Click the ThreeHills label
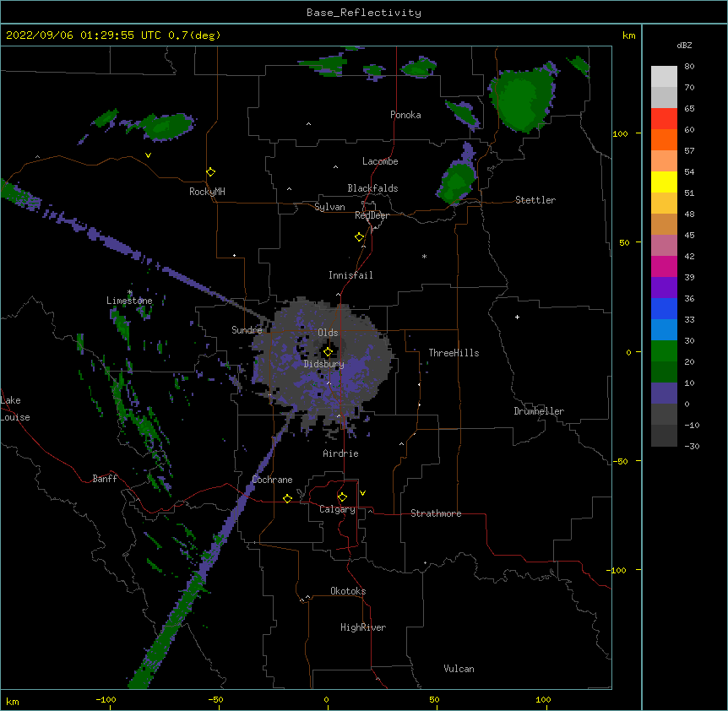The image size is (728, 711). (454, 353)
